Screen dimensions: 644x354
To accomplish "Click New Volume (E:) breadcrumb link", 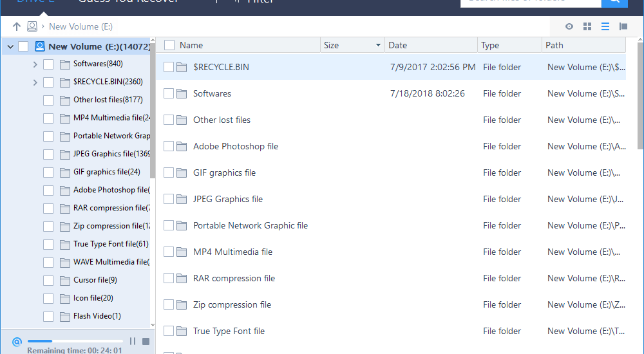I will click(x=80, y=26).
